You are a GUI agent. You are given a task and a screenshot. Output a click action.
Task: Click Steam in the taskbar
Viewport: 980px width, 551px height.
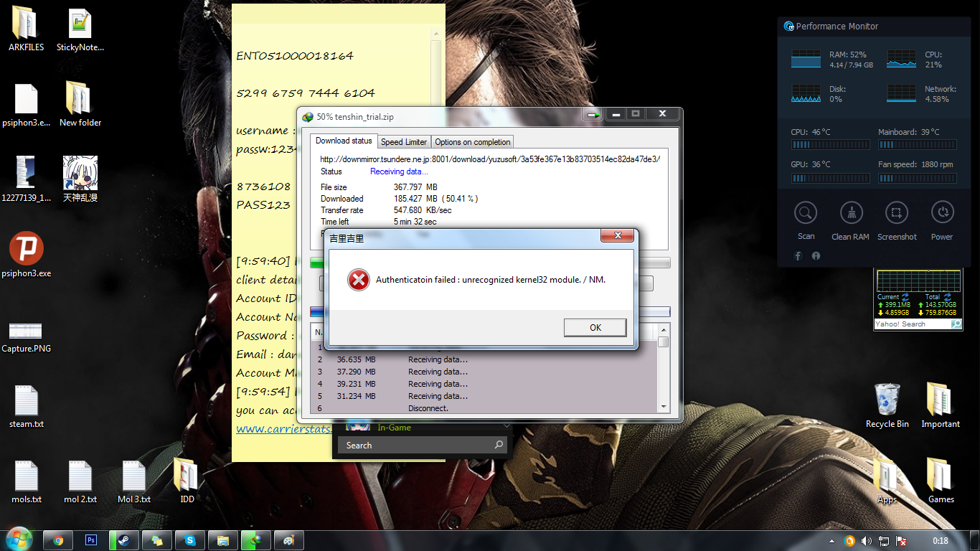click(x=124, y=540)
